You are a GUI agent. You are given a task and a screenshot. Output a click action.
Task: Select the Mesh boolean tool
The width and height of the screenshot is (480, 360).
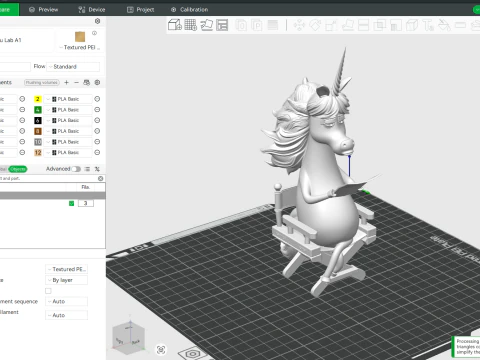(379, 25)
